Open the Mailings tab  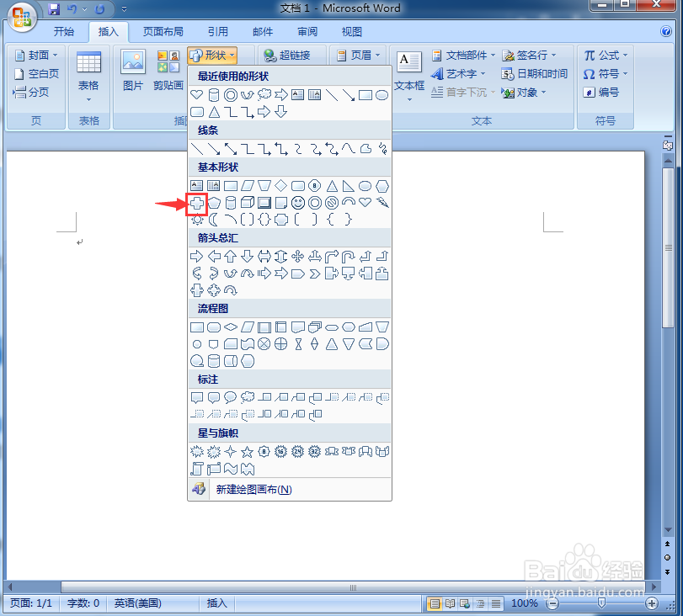pos(263,31)
